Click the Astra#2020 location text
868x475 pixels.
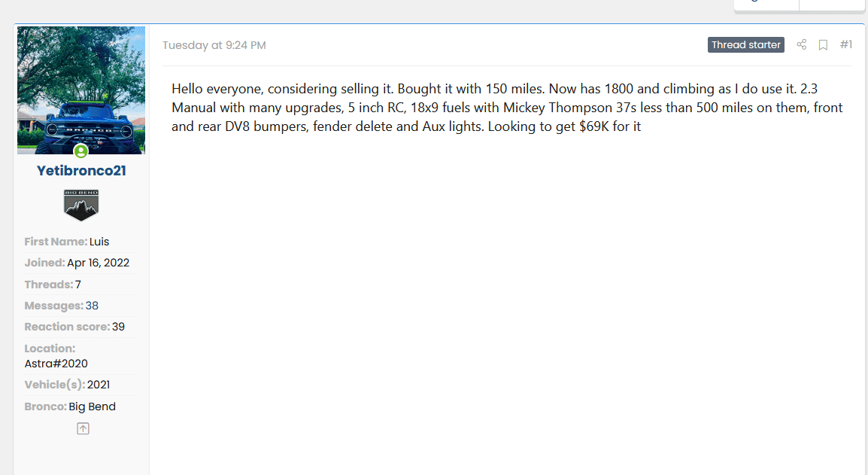point(56,364)
